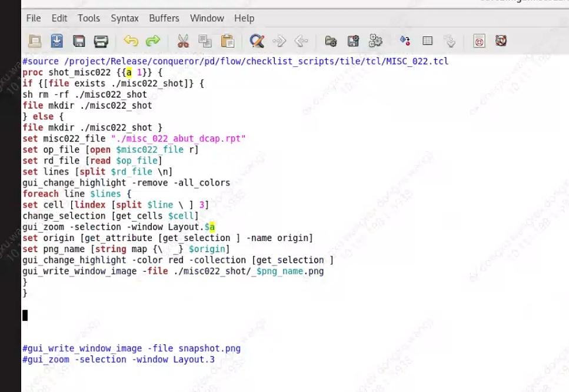Click the Find Next arrow icon
569x392 pixels.
[279, 41]
